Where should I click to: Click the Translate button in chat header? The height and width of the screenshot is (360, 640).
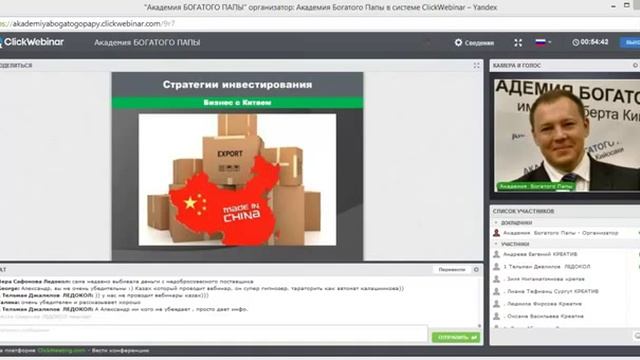pyautogui.click(x=451, y=270)
